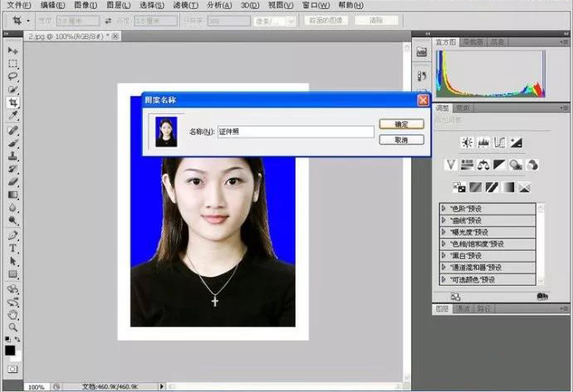Select the Eraser tool

click(x=12, y=182)
